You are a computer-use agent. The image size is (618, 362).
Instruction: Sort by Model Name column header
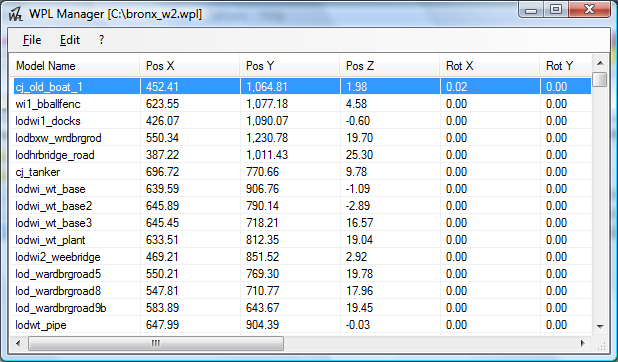pyautogui.click(x=74, y=65)
